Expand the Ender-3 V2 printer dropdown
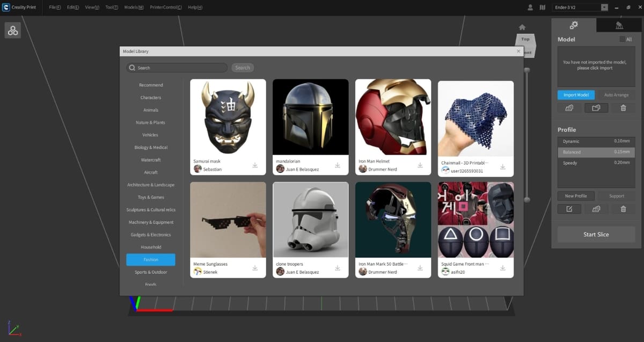This screenshot has width=644, height=342. pyautogui.click(x=605, y=8)
